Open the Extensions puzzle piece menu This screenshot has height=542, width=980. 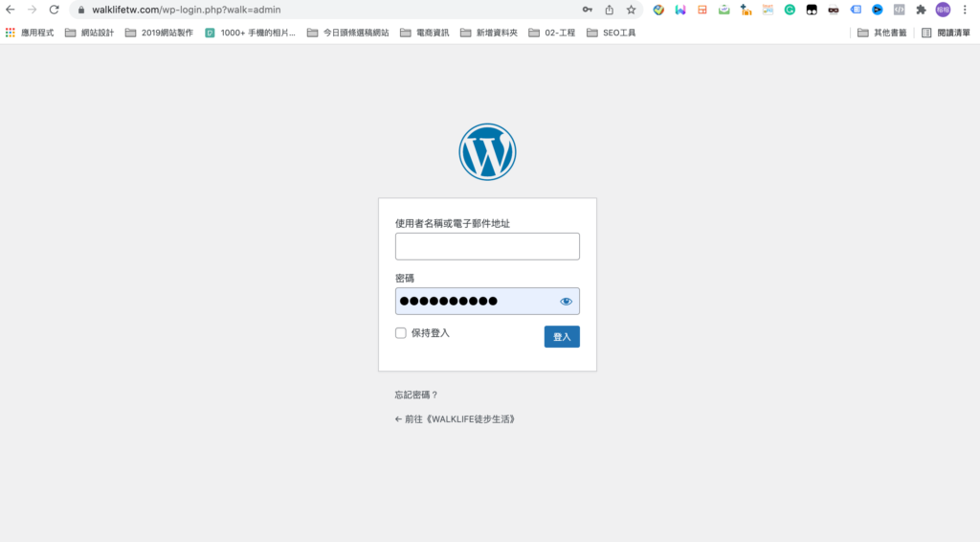(x=921, y=10)
